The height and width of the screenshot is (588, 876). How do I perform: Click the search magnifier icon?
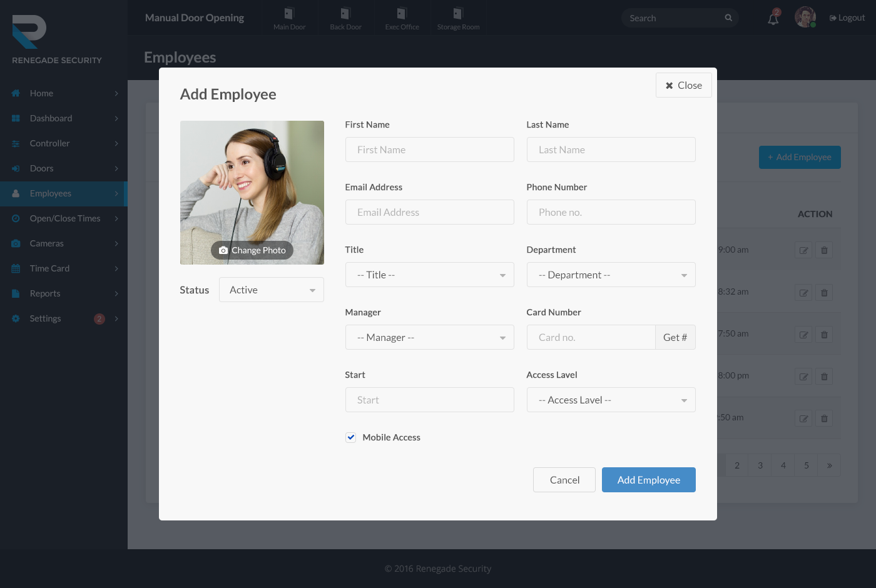click(728, 18)
